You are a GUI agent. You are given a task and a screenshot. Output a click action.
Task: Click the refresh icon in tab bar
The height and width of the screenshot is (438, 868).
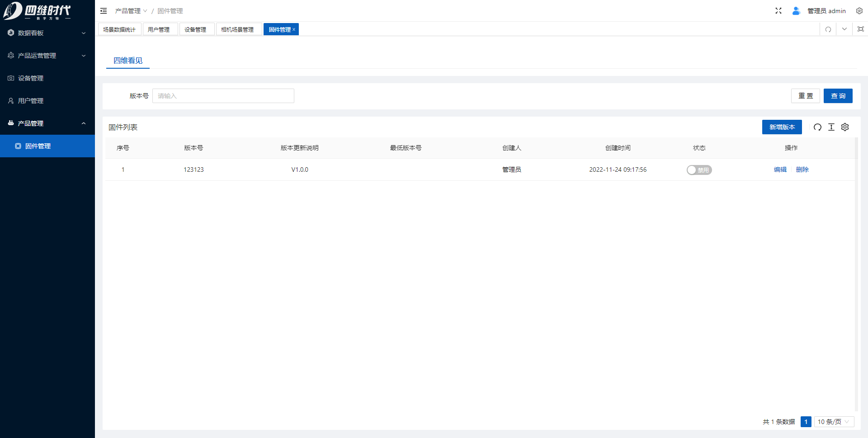click(828, 29)
